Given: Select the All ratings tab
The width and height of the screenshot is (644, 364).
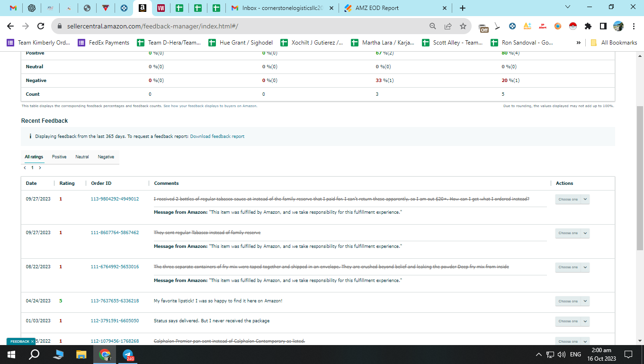Looking at the screenshot, I should click(x=34, y=157).
